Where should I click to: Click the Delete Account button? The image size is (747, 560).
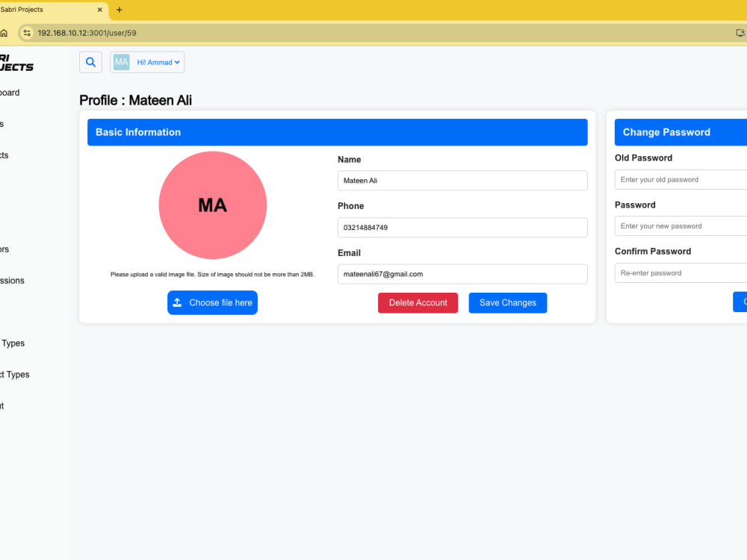418,303
